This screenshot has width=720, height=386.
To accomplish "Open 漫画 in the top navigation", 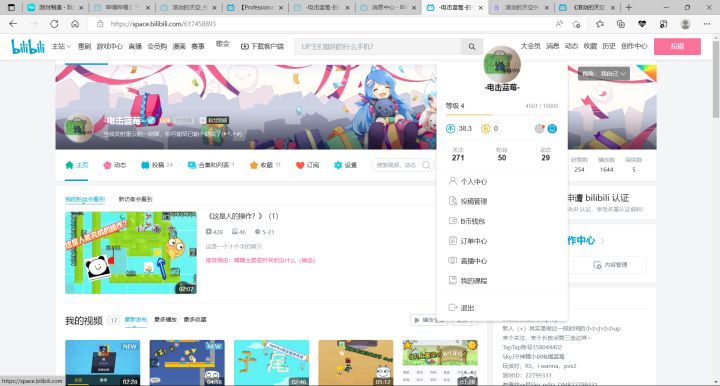I will coord(179,46).
